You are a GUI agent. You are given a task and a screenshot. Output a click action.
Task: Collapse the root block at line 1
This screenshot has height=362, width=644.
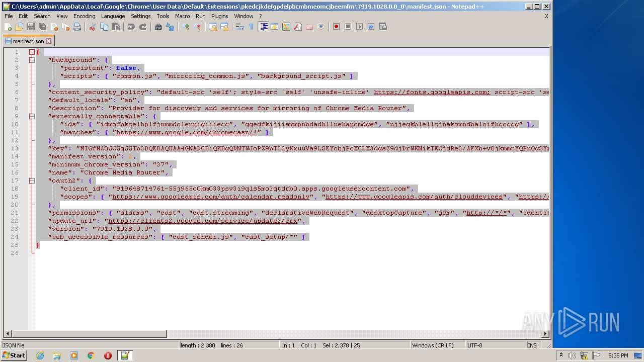click(x=32, y=52)
